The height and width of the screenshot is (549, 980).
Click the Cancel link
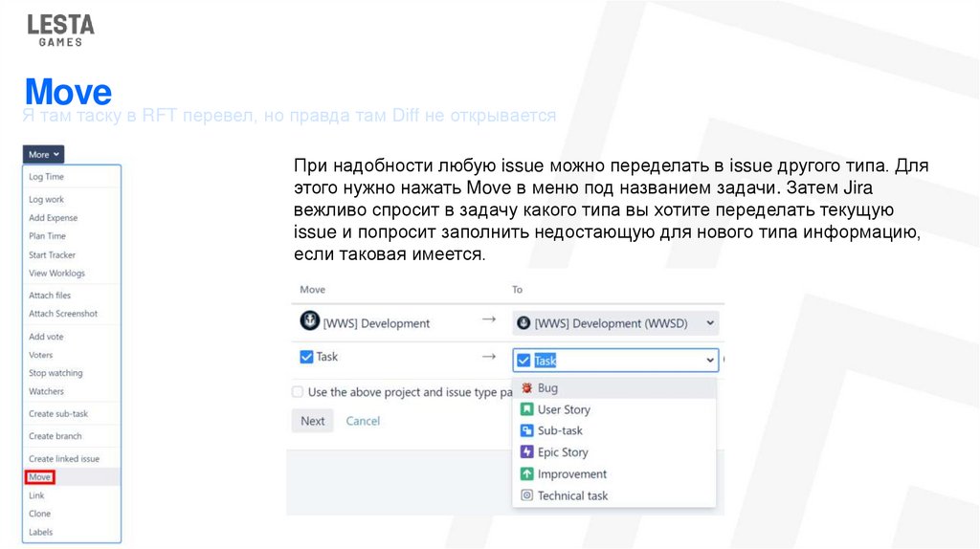pos(363,421)
